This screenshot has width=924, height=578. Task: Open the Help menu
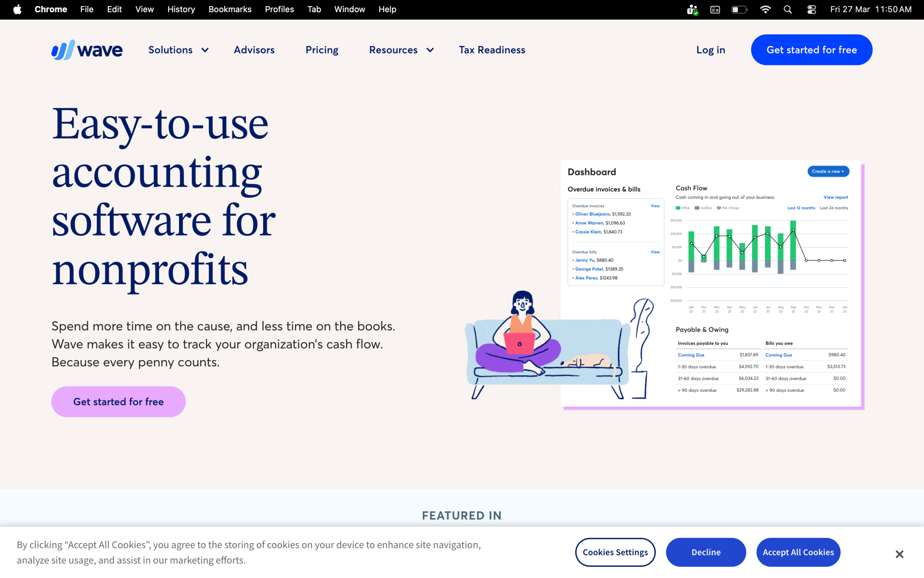coord(387,9)
